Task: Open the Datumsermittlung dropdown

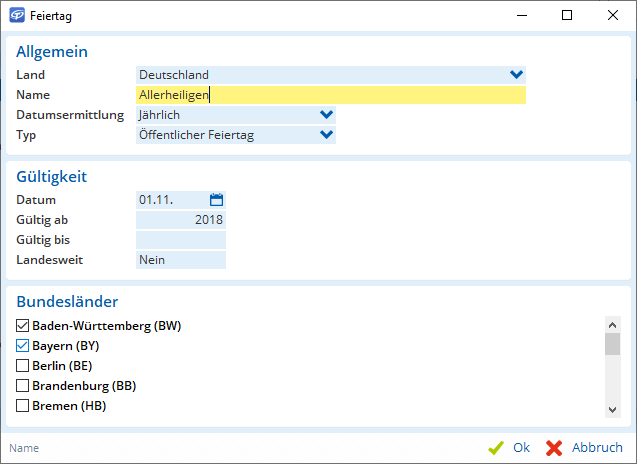Action: click(x=325, y=115)
